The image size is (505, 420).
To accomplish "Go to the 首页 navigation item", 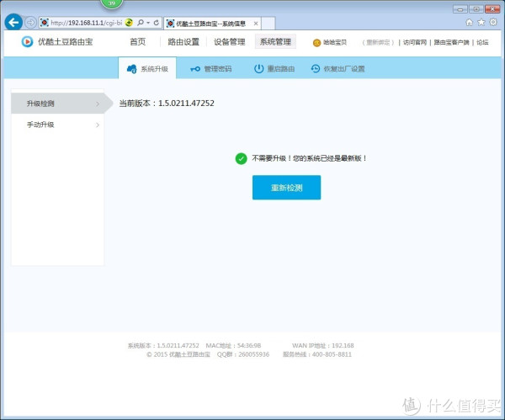I will [137, 42].
